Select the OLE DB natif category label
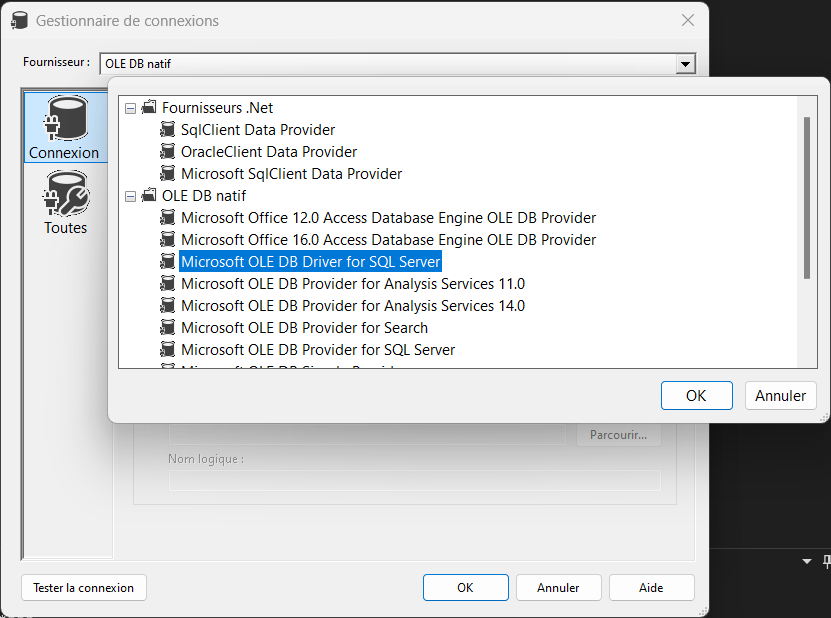The height and width of the screenshot is (618, 831). [x=204, y=196]
